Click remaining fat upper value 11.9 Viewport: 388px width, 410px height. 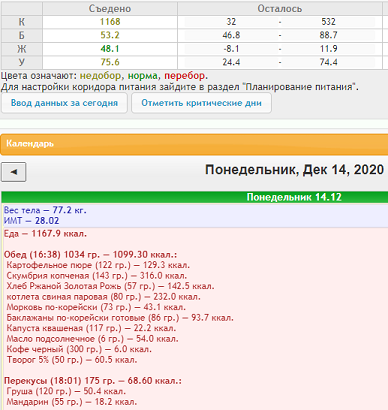click(328, 49)
